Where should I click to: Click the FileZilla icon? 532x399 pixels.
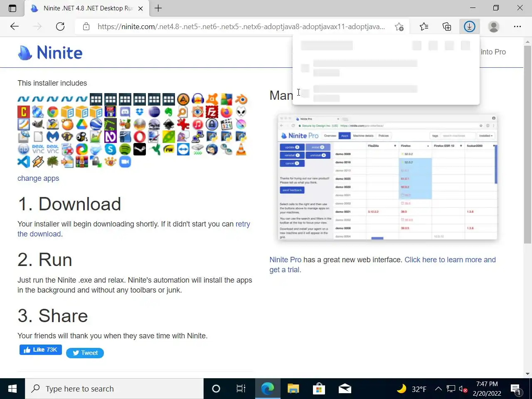212,111
